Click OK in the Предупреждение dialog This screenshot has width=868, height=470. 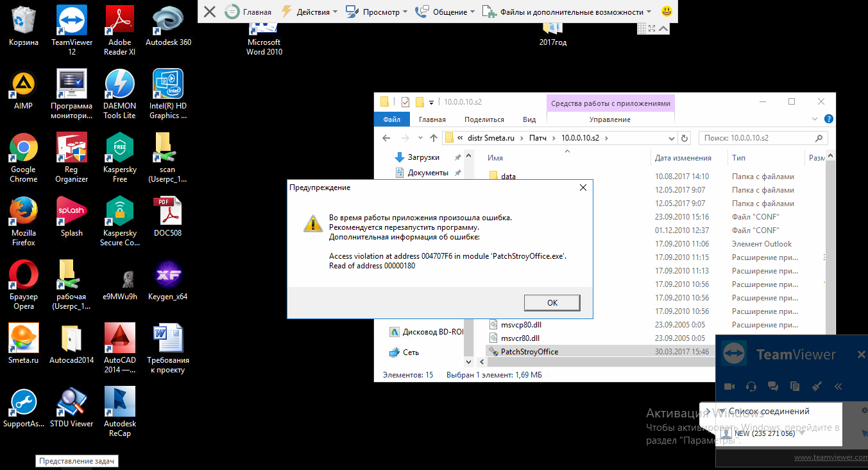552,303
